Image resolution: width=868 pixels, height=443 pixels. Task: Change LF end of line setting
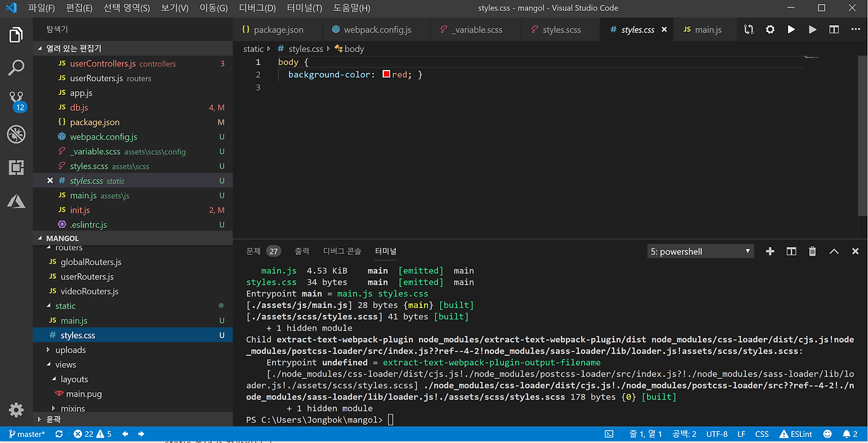tap(741, 434)
